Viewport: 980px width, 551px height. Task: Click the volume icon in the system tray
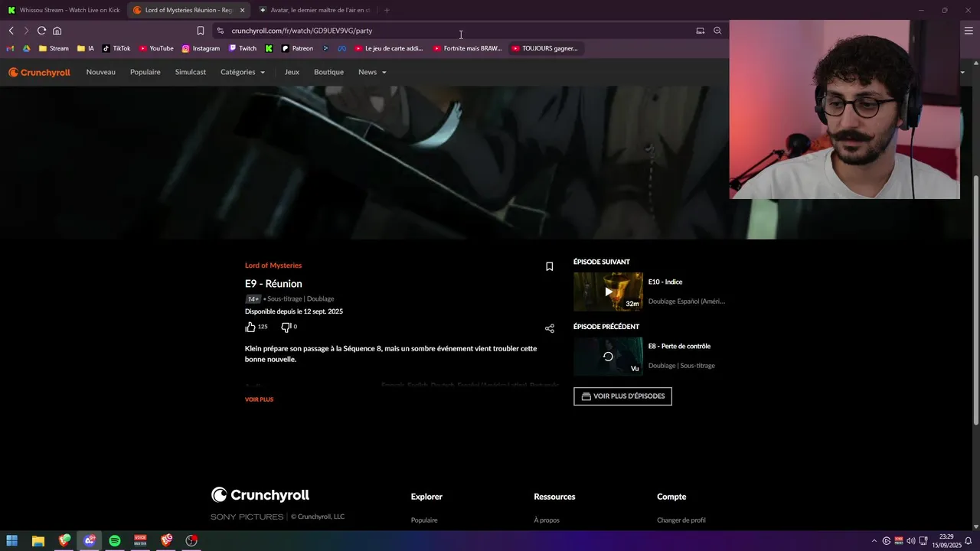click(x=911, y=541)
